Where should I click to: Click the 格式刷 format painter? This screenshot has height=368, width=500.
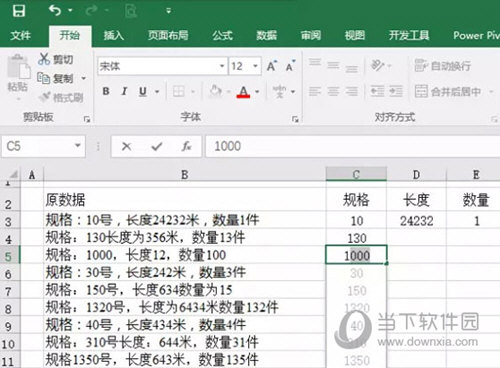coord(61,97)
